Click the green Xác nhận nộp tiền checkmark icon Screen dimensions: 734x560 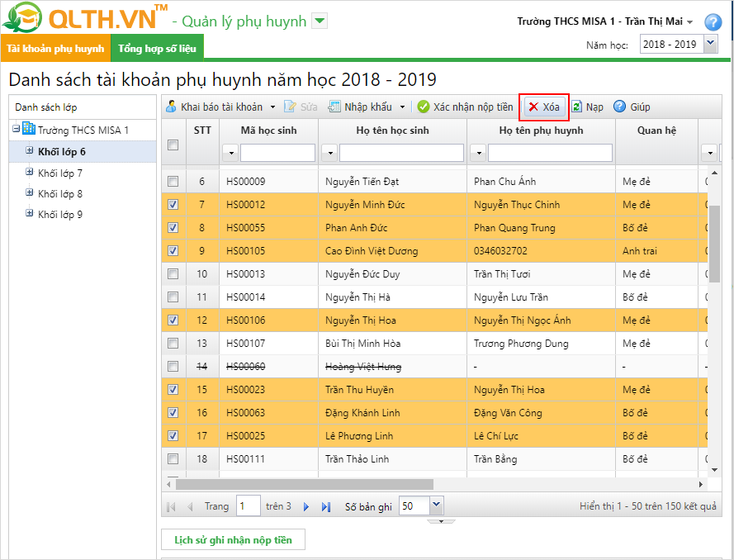pos(424,107)
